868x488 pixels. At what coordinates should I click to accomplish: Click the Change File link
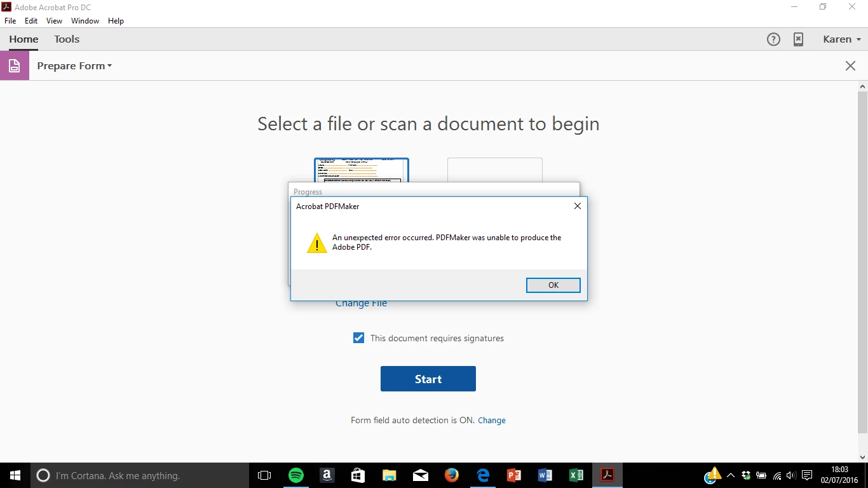[x=361, y=303]
